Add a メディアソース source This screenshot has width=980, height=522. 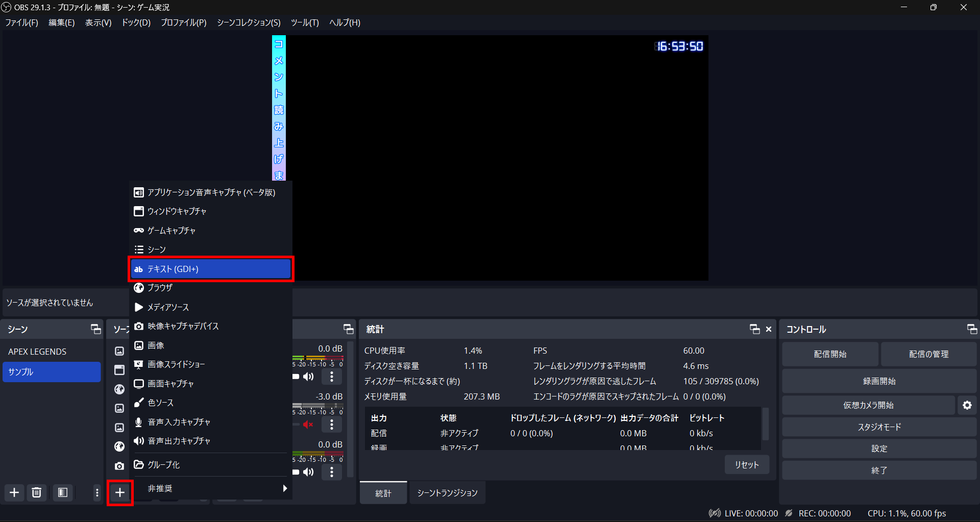pos(210,307)
